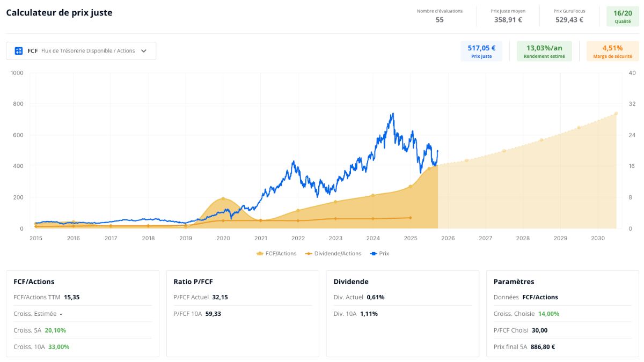The height and width of the screenshot is (362, 644).
Task: Click the 2020 FCF peak data point
Action: 223,199
